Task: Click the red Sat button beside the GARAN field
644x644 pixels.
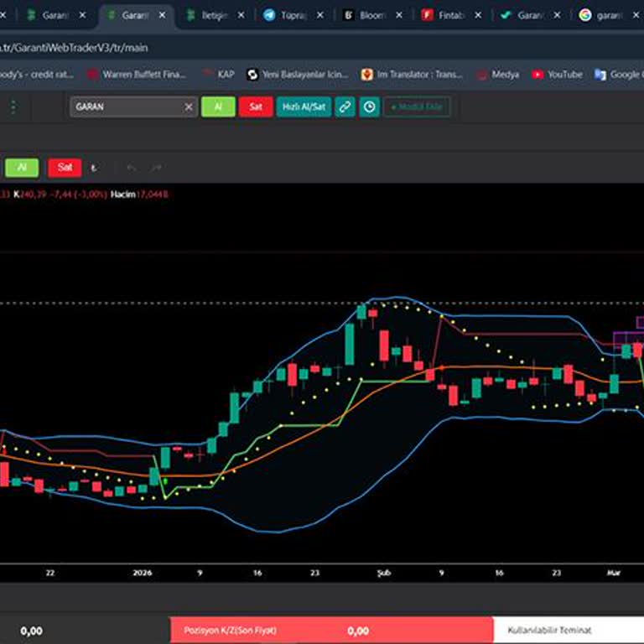Action: tap(256, 106)
